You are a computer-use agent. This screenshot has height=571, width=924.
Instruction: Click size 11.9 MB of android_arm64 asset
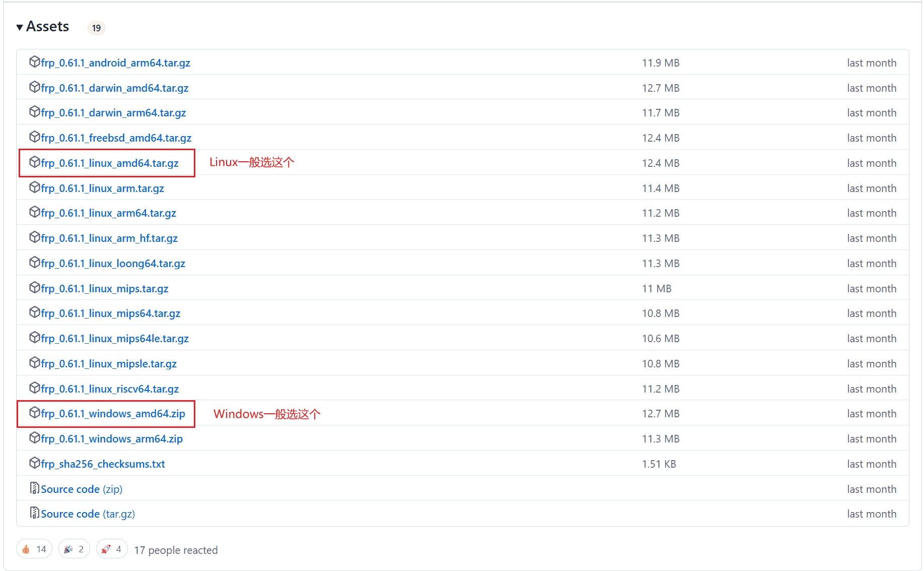point(661,63)
